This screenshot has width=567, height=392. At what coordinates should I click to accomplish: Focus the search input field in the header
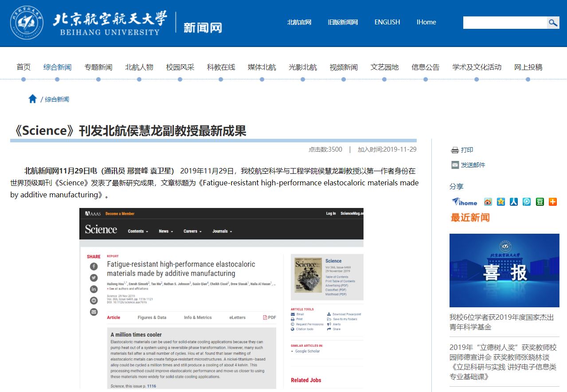[504, 23]
